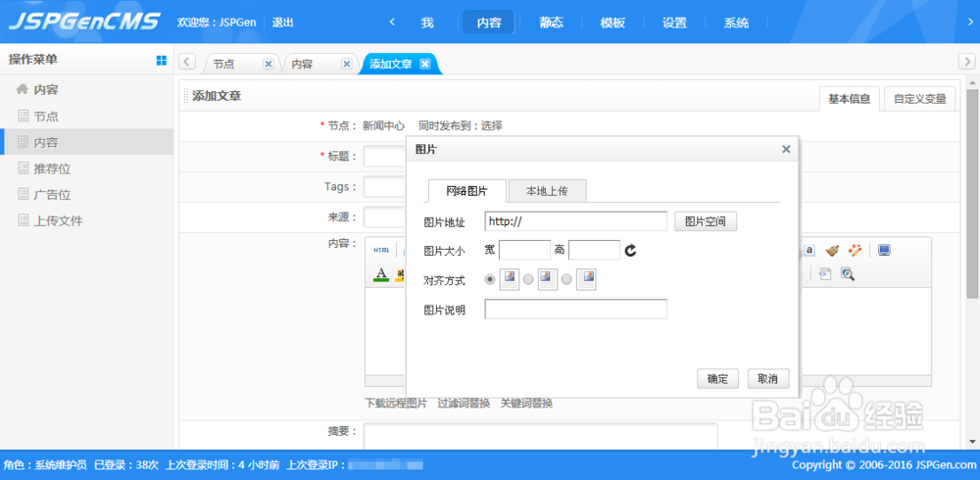Open the font color tool in editor
The height and width of the screenshot is (480, 980).
click(x=381, y=273)
